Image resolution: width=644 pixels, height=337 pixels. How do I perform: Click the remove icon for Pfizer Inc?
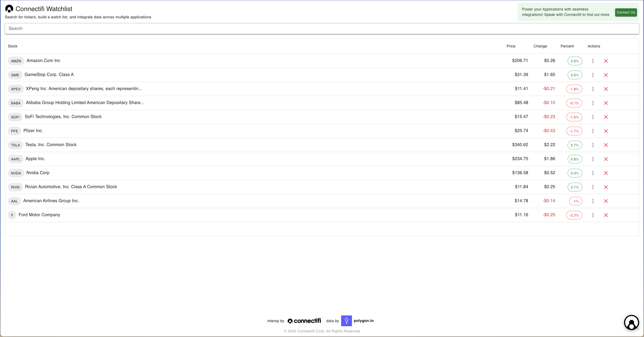pyautogui.click(x=606, y=131)
